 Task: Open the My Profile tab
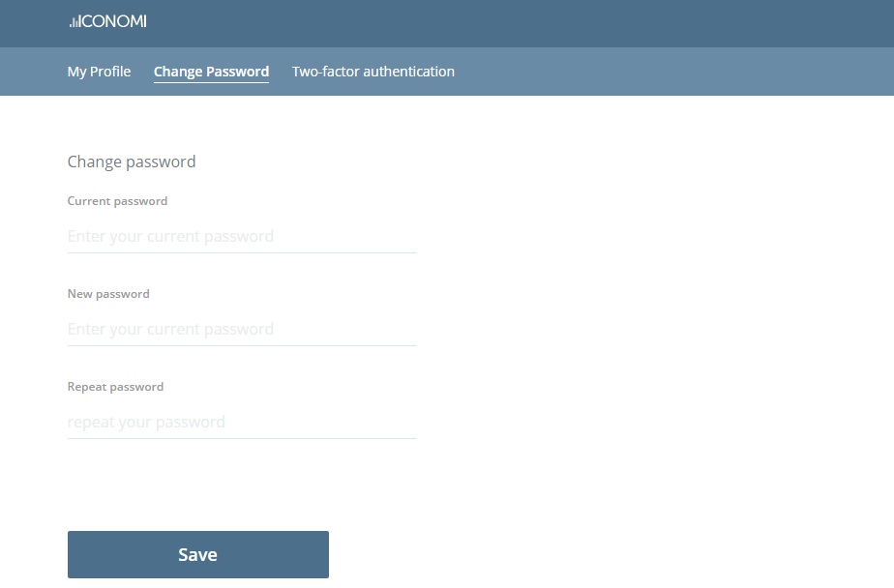tap(100, 72)
